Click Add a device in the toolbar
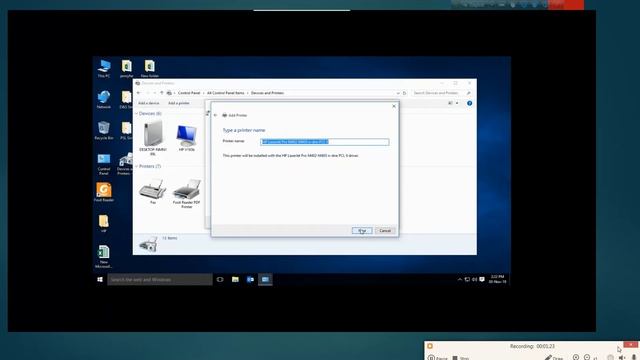 coord(149,103)
